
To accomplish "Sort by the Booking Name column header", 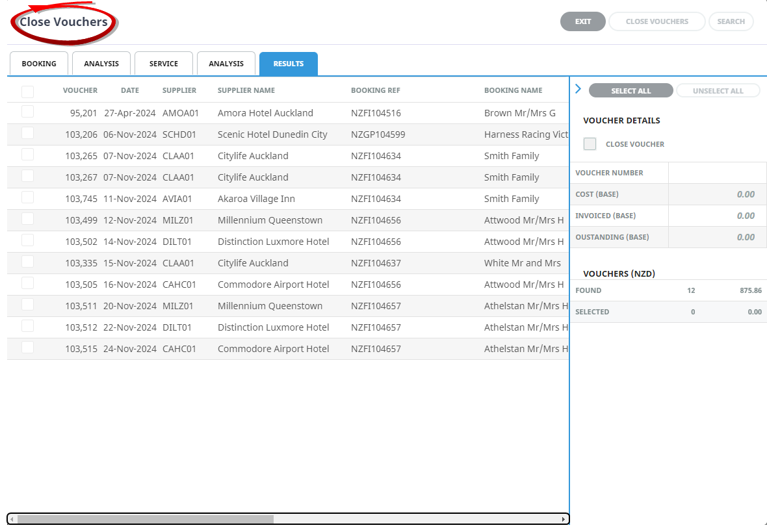I will point(513,90).
